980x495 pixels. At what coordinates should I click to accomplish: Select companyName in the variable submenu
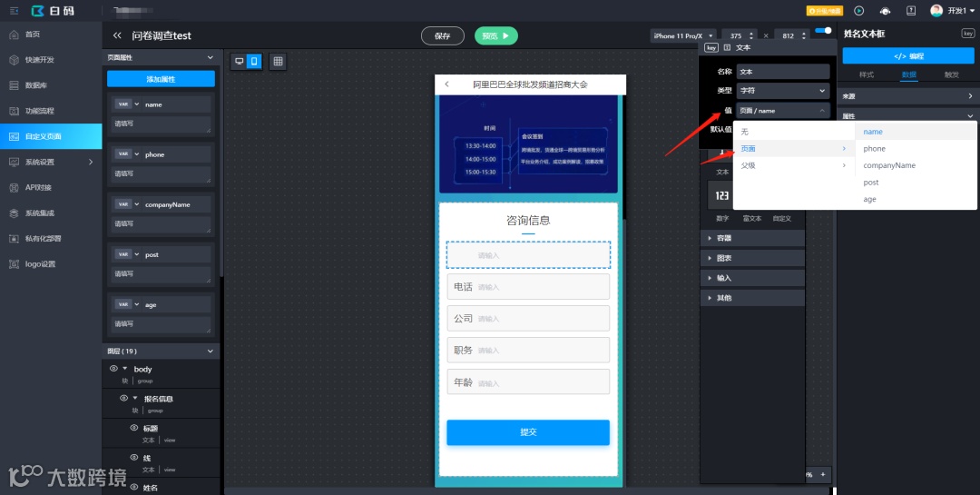click(x=915, y=165)
